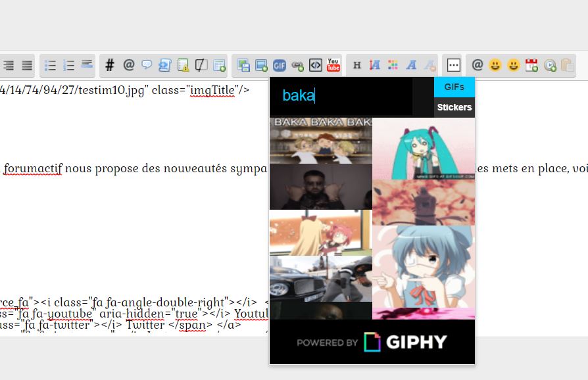
Task: Open the GIPHY logo link
Action: [405, 342]
